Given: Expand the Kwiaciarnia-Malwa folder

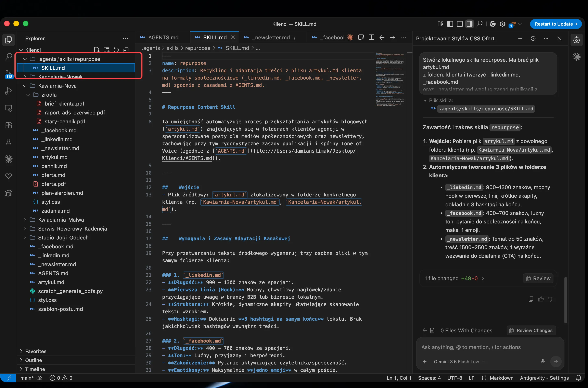Looking at the screenshot, I should coord(25,220).
